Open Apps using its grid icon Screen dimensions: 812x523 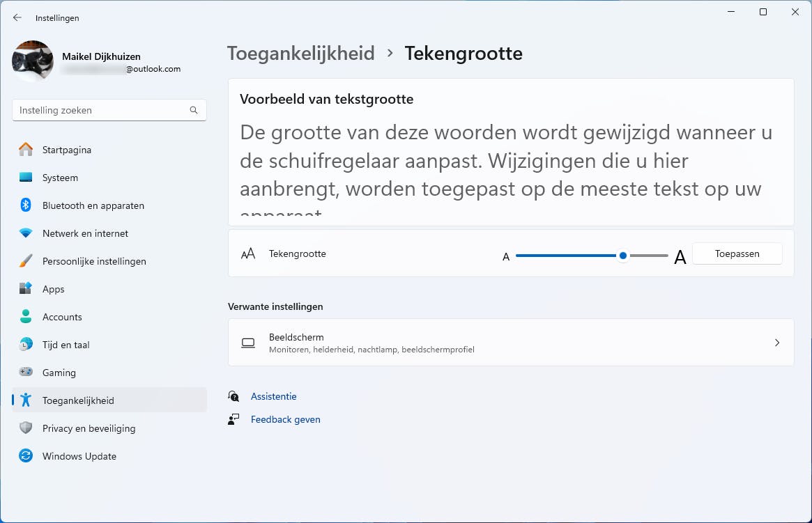pos(26,289)
